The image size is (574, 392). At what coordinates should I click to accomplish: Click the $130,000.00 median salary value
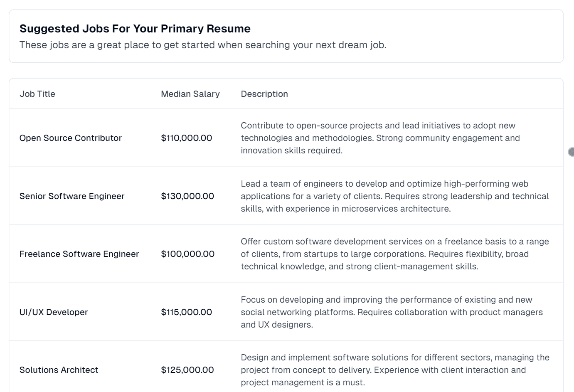click(187, 196)
